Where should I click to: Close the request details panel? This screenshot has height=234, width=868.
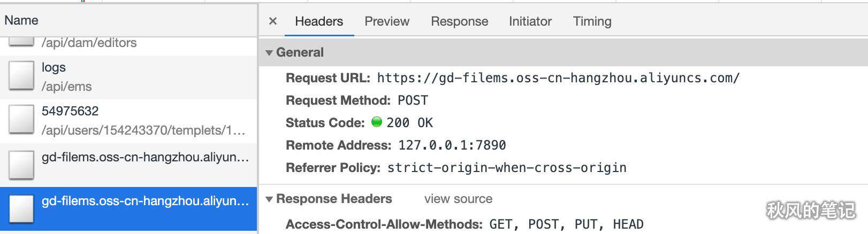(273, 21)
